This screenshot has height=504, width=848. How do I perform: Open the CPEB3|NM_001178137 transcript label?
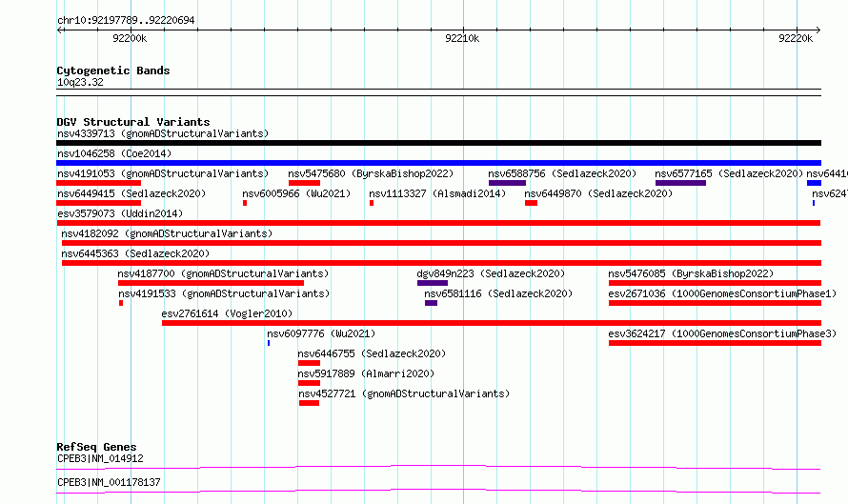coord(109,482)
